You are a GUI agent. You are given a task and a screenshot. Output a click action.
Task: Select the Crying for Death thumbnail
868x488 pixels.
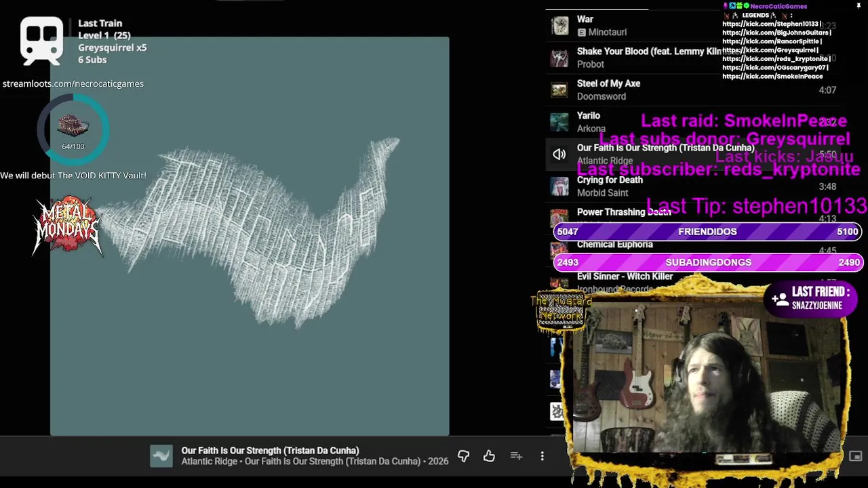[x=559, y=186]
